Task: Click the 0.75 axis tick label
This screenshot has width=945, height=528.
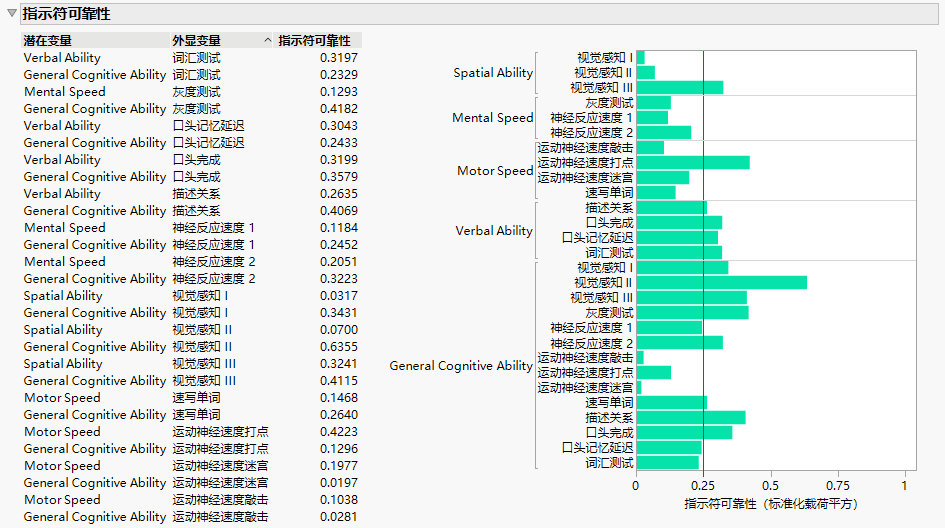Action: pos(838,486)
